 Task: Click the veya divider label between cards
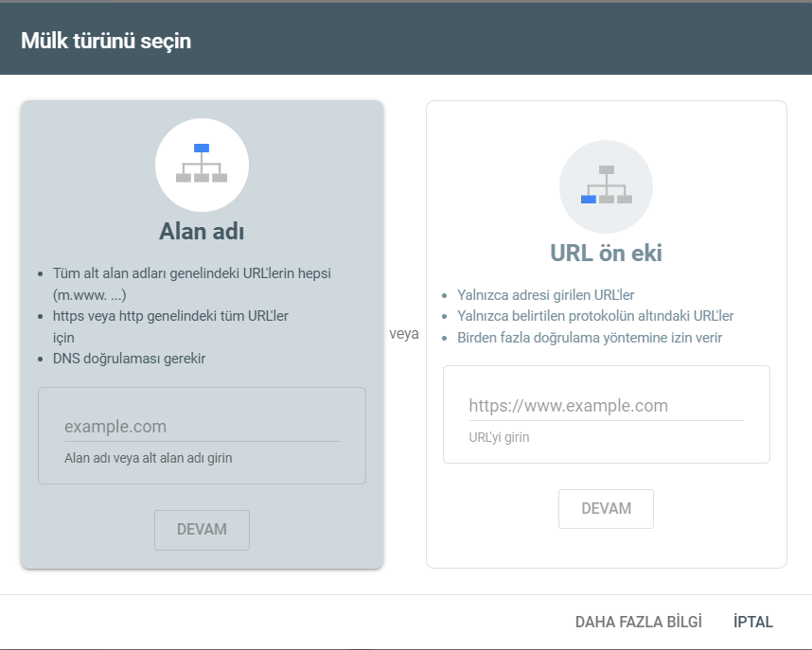point(404,334)
